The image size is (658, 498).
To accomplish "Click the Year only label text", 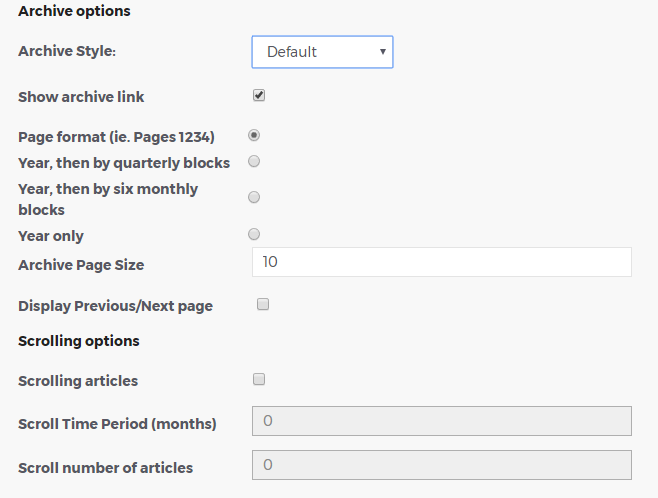I will [51, 236].
